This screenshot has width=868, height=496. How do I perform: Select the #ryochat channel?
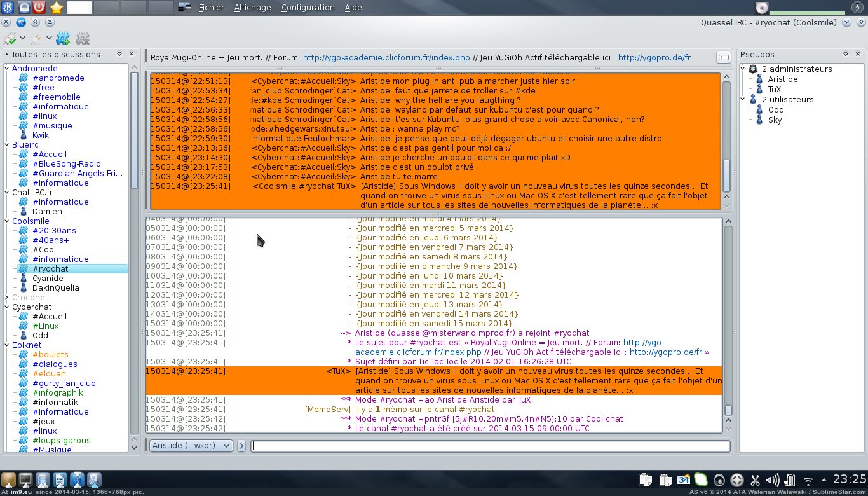pos(72,269)
